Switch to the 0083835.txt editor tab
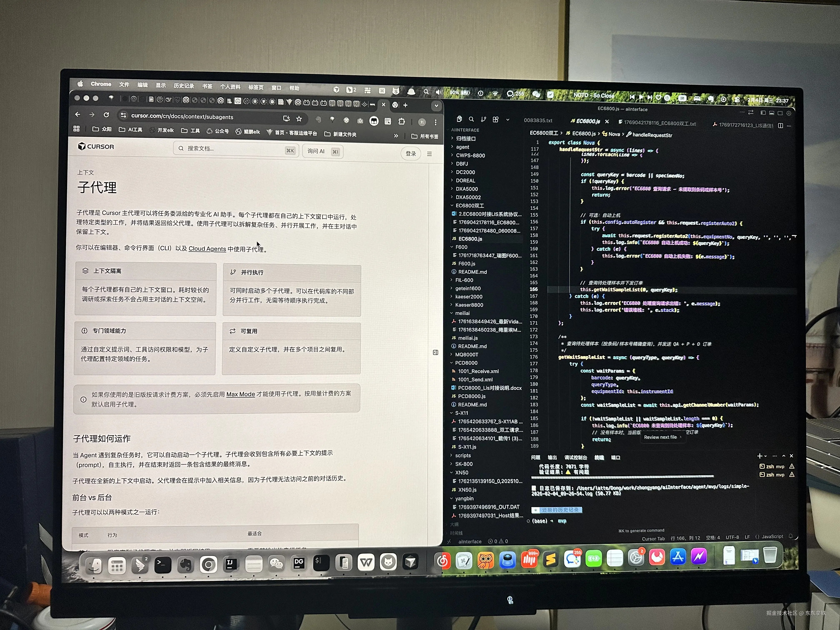 tap(538, 120)
